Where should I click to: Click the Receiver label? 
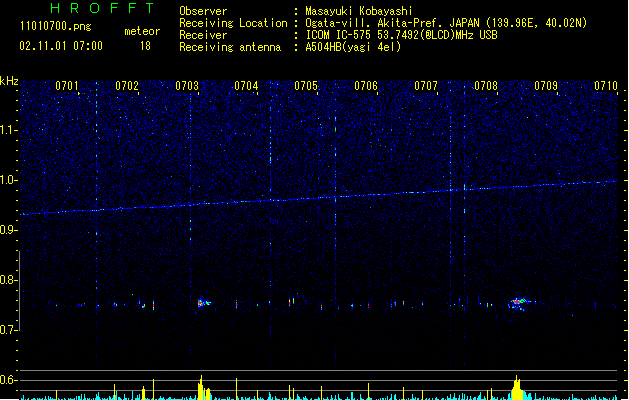click(x=203, y=35)
